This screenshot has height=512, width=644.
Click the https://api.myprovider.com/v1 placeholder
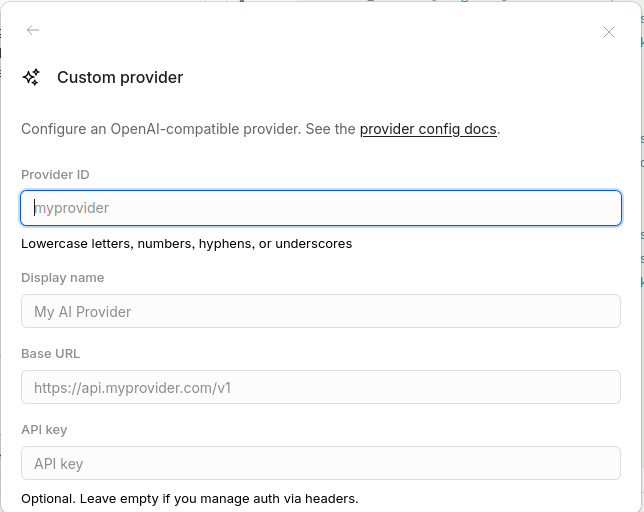[132, 387]
